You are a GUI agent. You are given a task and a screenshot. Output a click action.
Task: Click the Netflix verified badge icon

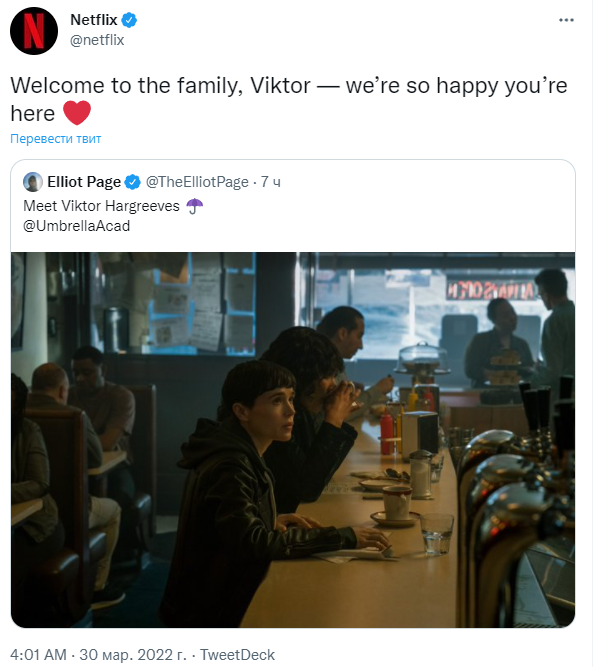[129, 20]
